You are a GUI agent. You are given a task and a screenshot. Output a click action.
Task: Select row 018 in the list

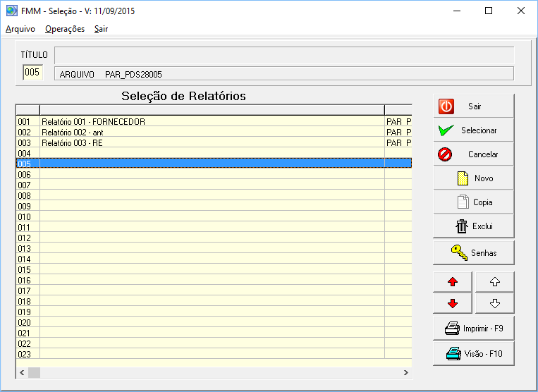(x=214, y=302)
